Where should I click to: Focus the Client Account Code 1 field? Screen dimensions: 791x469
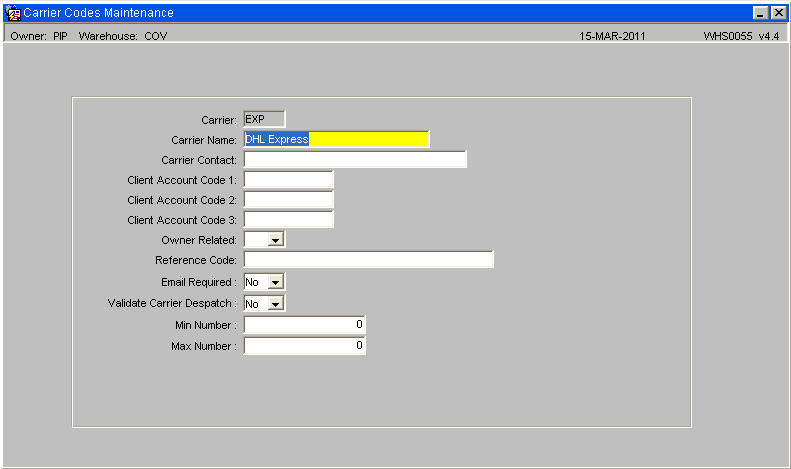coord(289,180)
